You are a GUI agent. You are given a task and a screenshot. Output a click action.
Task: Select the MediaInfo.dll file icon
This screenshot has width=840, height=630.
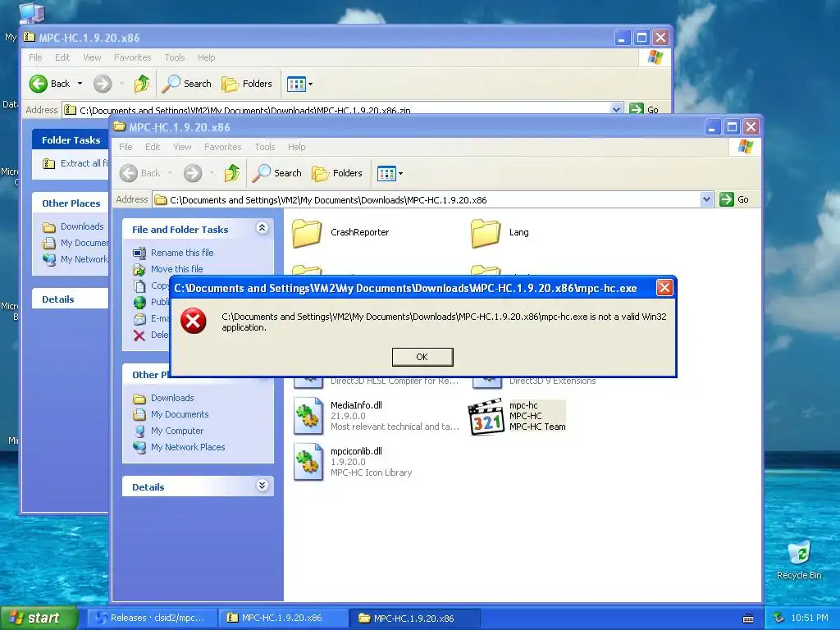308,416
